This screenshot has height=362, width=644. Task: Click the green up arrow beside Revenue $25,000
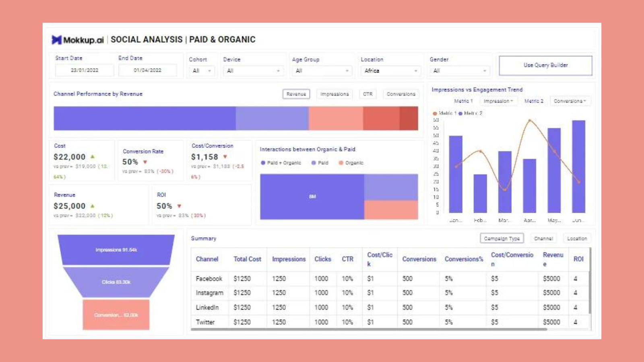pos(93,206)
